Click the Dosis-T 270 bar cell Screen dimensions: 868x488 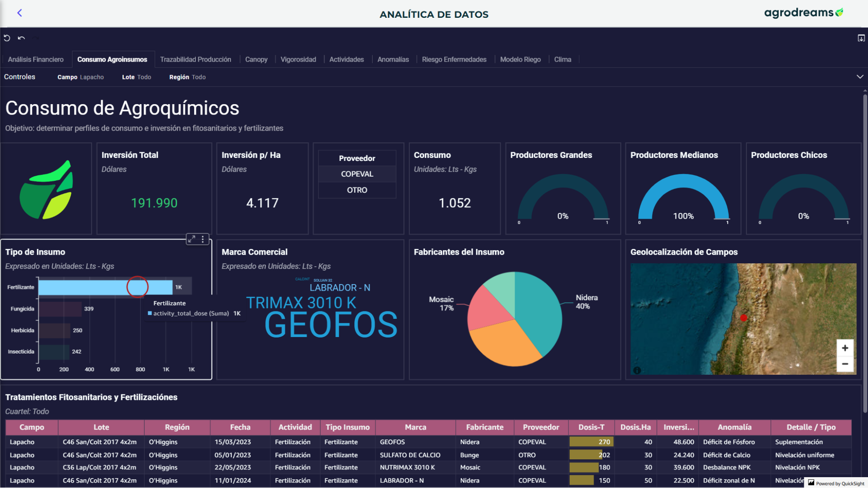click(x=591, y=442)
